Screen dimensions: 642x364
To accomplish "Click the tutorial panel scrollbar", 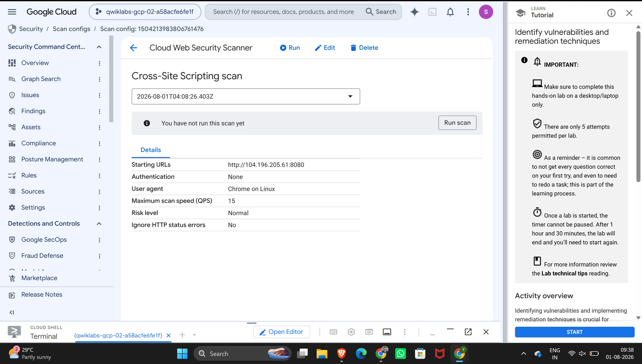I will click(x=638, y=106).
